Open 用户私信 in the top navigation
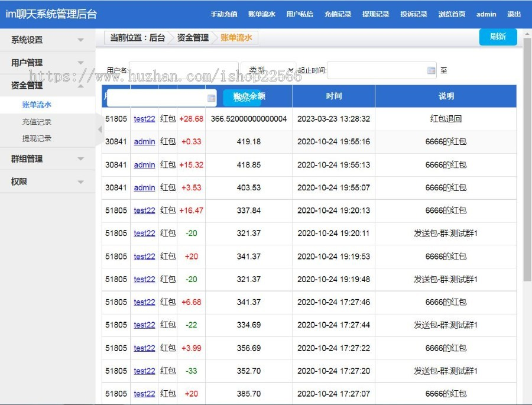This screenshot has height=405, width=532. (300, 14)
